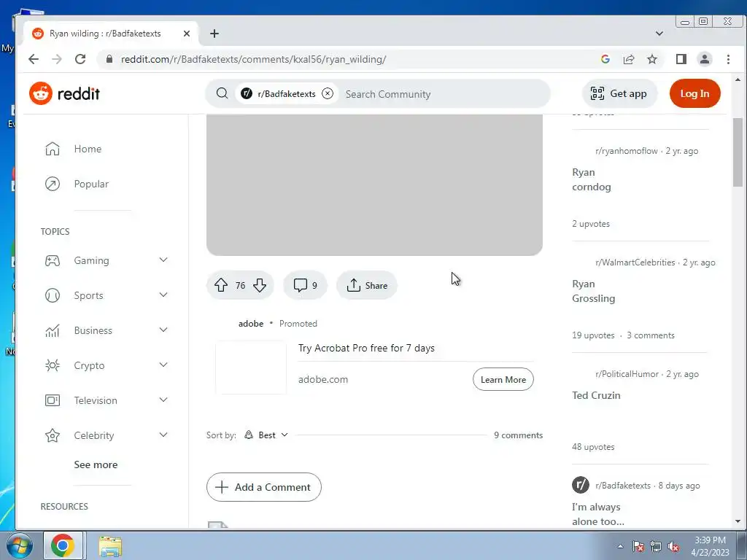Click the Chrome taskbar icon
This screenshot has height=560, width=747.
(x=63, y=545)
